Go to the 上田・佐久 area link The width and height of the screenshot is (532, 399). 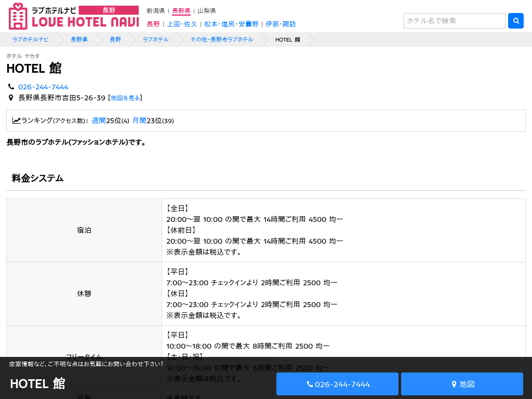pyautogui.click(x=182, y=24)
